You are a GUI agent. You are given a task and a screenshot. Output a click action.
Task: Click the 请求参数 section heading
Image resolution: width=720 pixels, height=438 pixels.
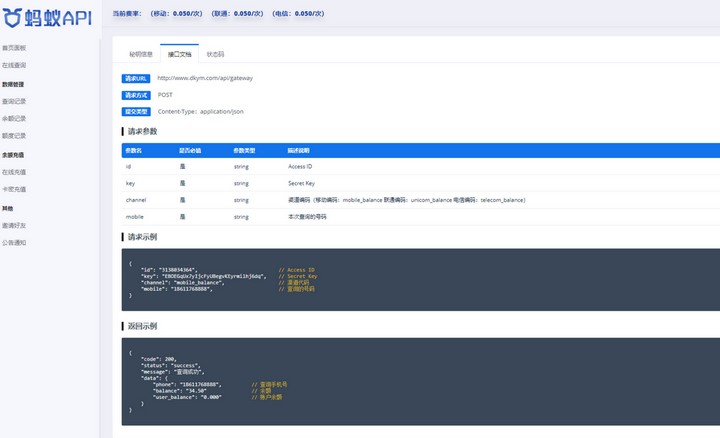pos(142,131)
